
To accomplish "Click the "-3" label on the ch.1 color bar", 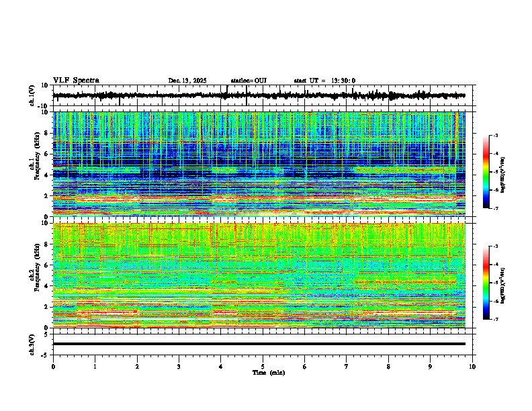I will [495, 135].
